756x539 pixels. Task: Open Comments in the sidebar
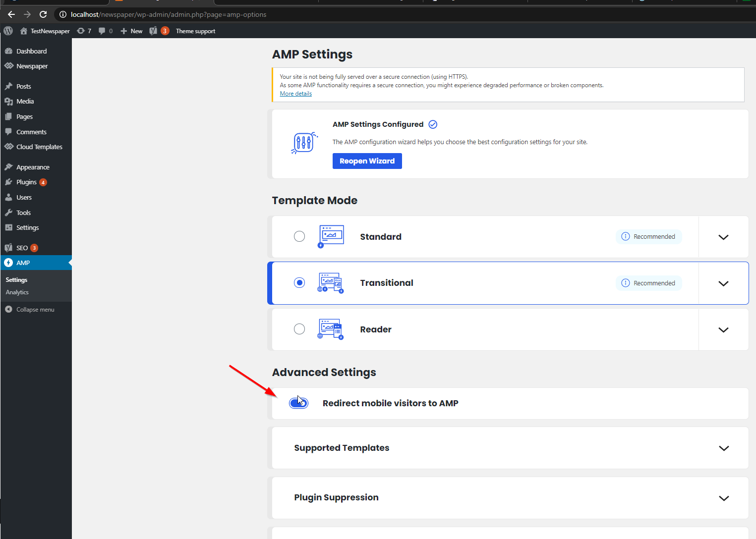click(x=36, y=132)
